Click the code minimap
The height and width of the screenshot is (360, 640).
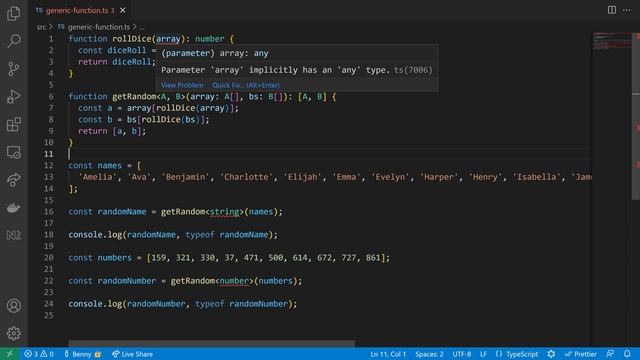pyautogui.click(x=611, y=41)
